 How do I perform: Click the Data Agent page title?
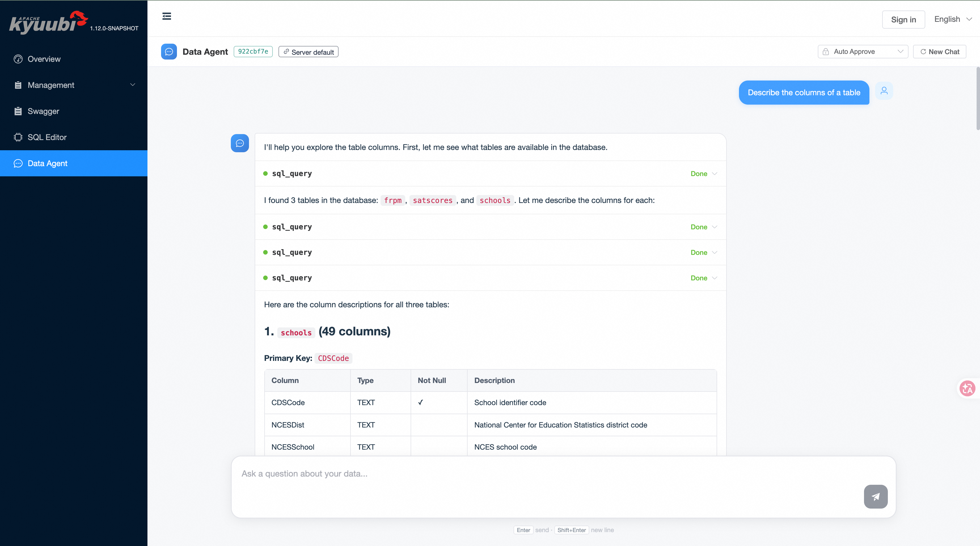click(x=205, y=51)
